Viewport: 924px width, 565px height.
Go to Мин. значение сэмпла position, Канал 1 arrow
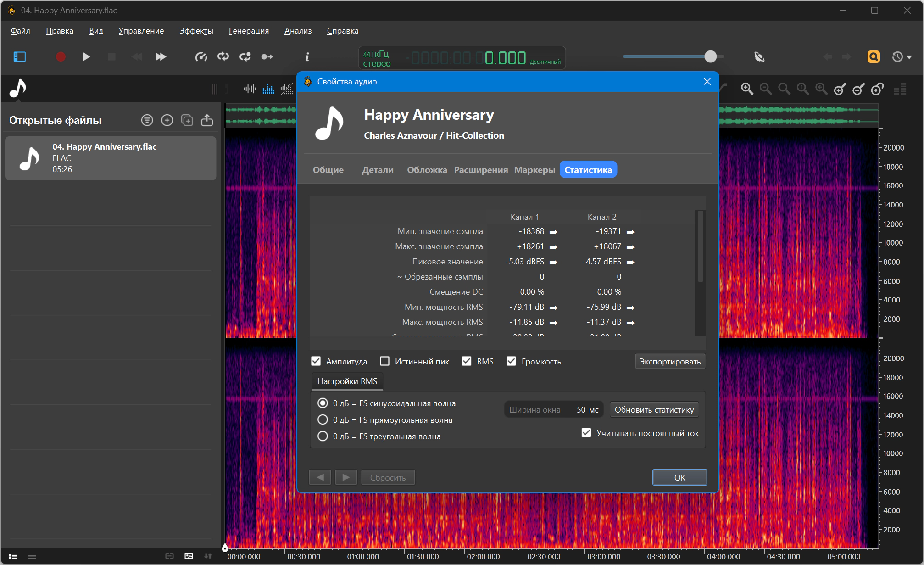553,232
